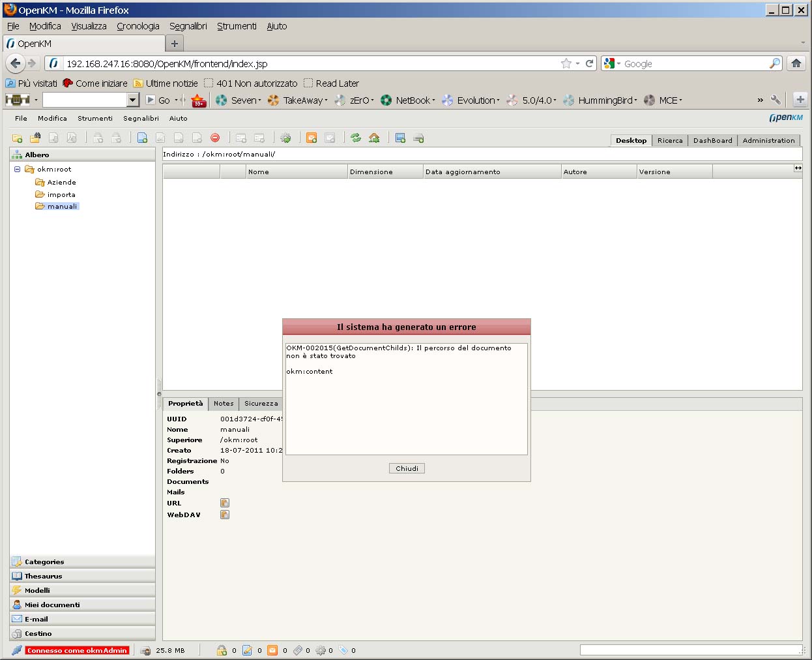Click the workflow gear icon in the toolbar
812x660 pixels.
click(x=286, y=138)
